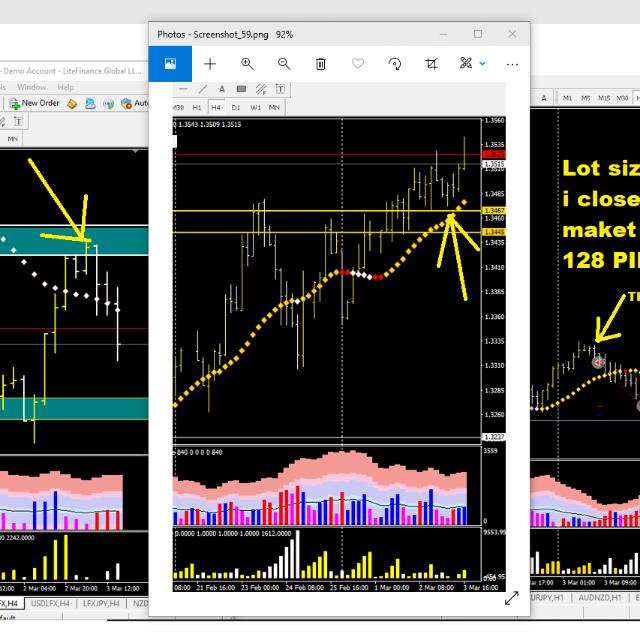Click the 92% zoom level in Photos title
This screenshot has width=640, height=640.
pos(284,35)
